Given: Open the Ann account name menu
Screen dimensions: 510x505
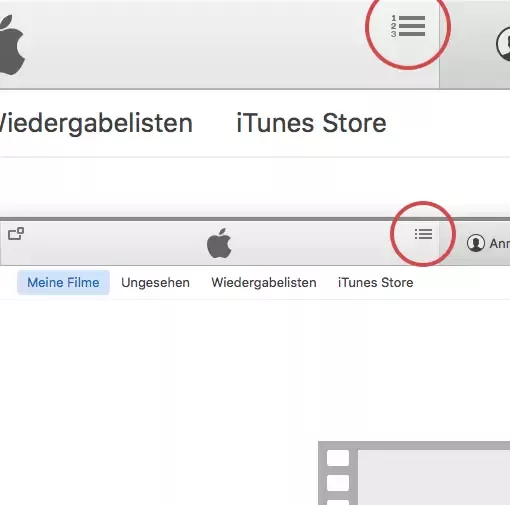Looking at the screenshot, I should [x=499, y=244].
